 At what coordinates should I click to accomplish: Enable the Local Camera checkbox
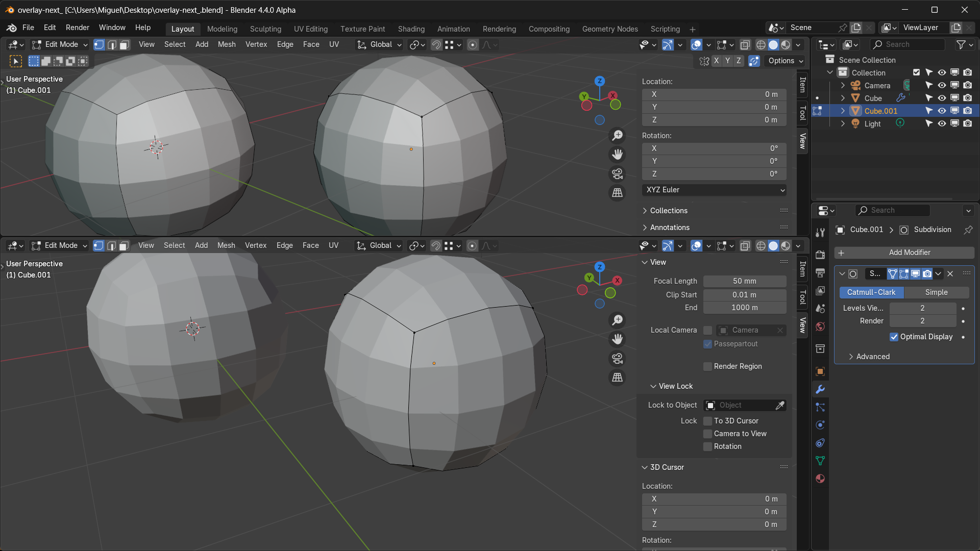tap(707, 330)
